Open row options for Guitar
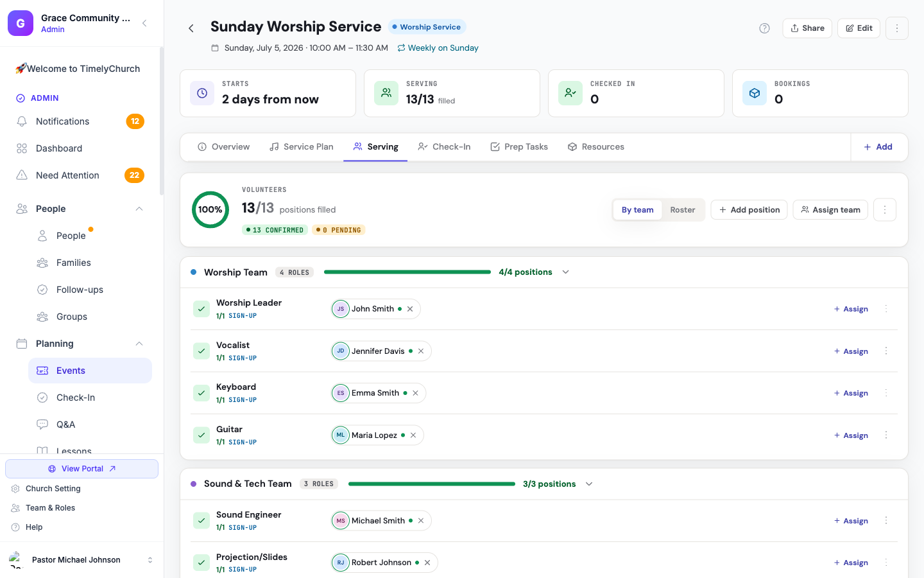Screen dimensions: 924x578 (x=886, y=435)
